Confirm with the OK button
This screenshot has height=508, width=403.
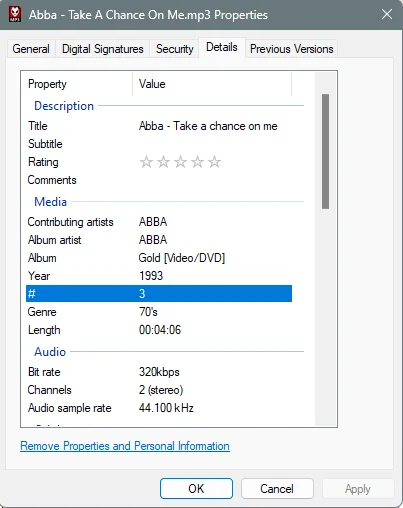196,489
